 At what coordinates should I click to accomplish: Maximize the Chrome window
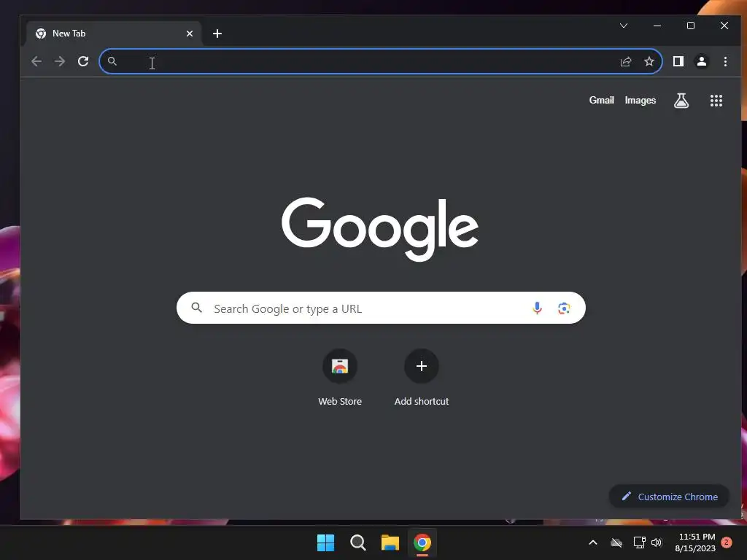coord(690,26)
